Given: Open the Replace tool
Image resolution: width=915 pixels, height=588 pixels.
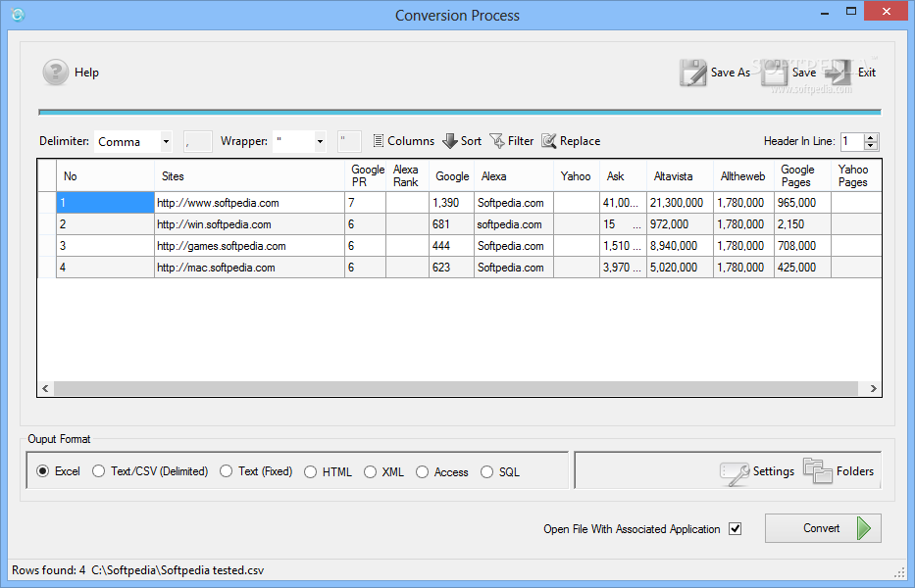Looking at the screenshot, I should point(571,141).
